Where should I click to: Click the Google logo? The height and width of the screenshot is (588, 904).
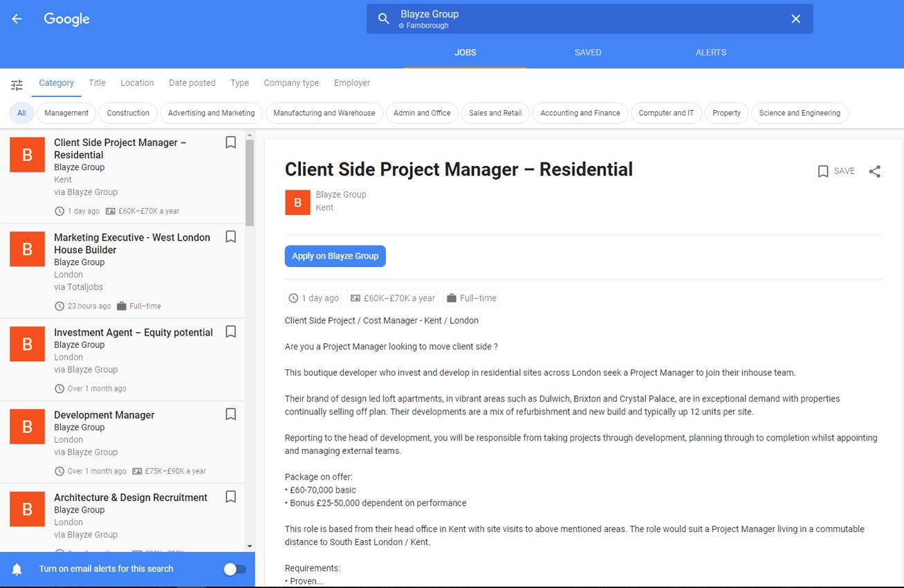[x=67, y=19]
